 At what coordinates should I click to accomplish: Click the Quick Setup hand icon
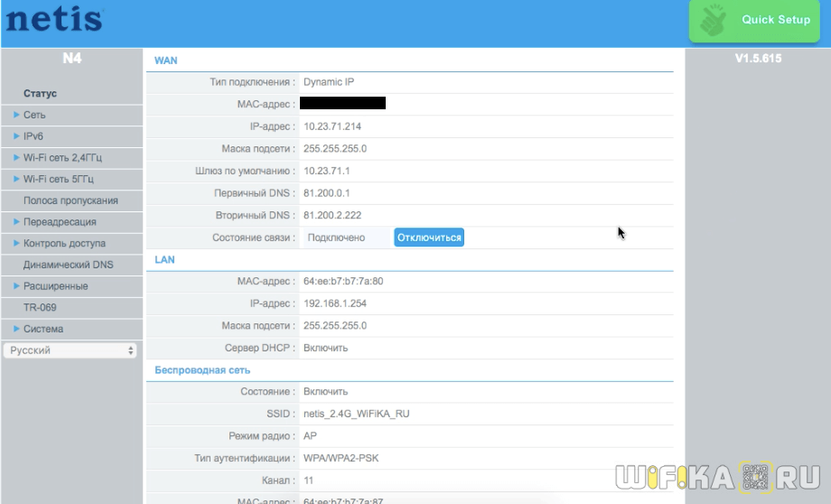click(x=716, y=20)
